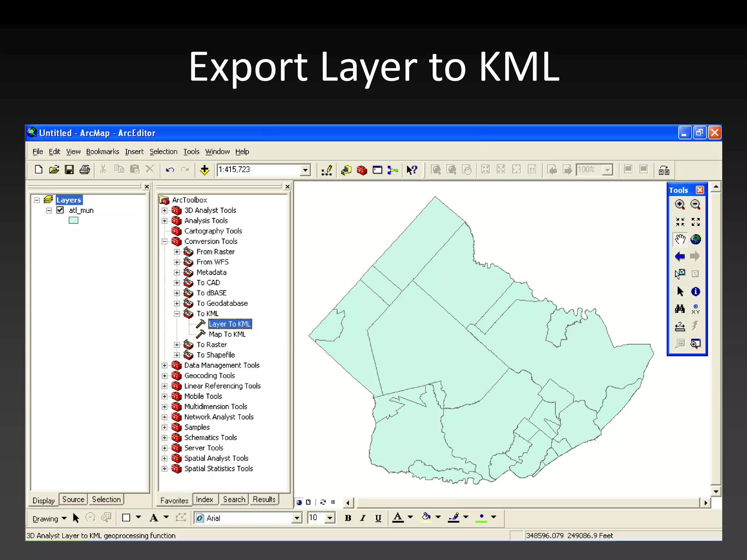Select the Map To KML tool
Viewport: 747px width, 560px height.
227,334
